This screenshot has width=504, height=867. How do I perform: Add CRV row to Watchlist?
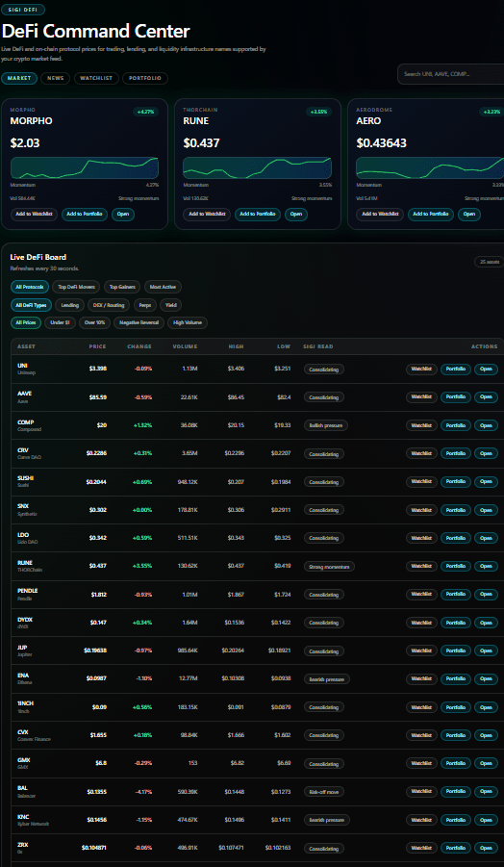point(421,453)
